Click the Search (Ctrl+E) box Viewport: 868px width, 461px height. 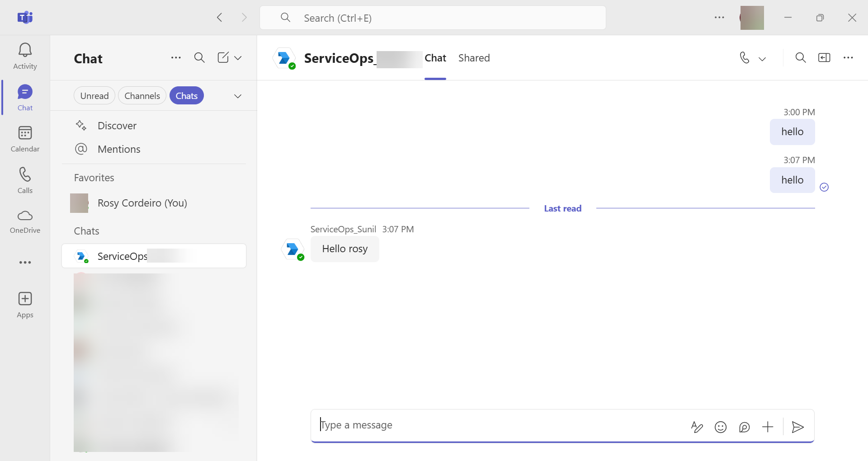click(x=433, y=18)
